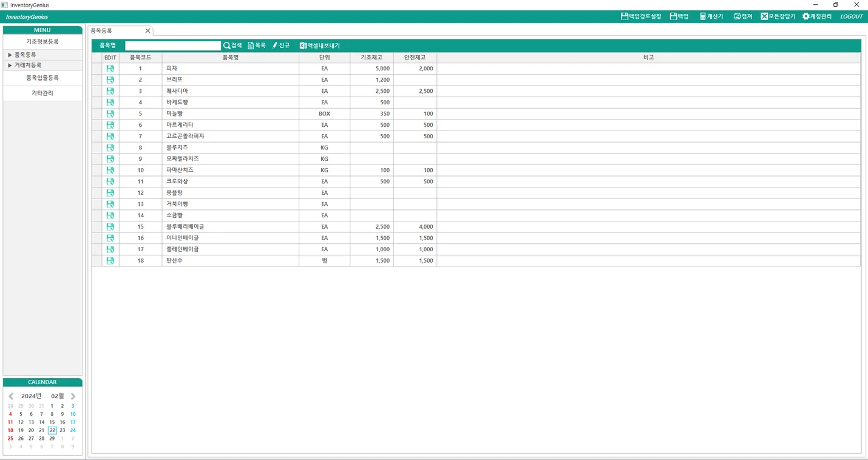The height and width of the screenshot is (460, 868).
Task: Click the 병 unit cell of 탄산수
Action: [324, 261]
